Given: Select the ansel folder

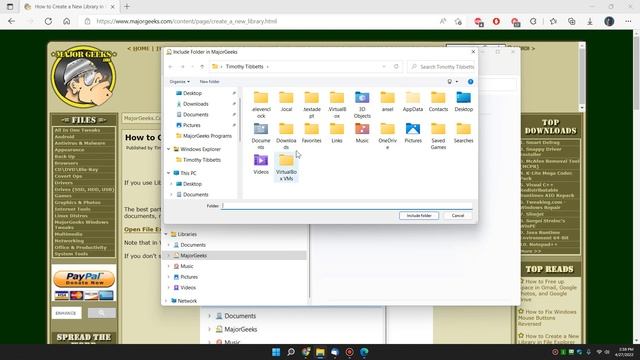Looking at the screenshot, I should tap(387, 102).
